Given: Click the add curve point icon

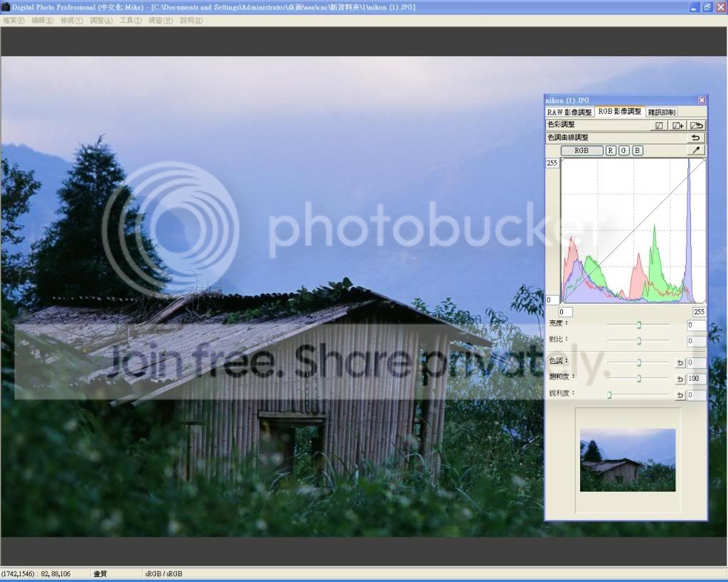Looking at the screenshot, I should pyautogui.click(x=678, y=125).
